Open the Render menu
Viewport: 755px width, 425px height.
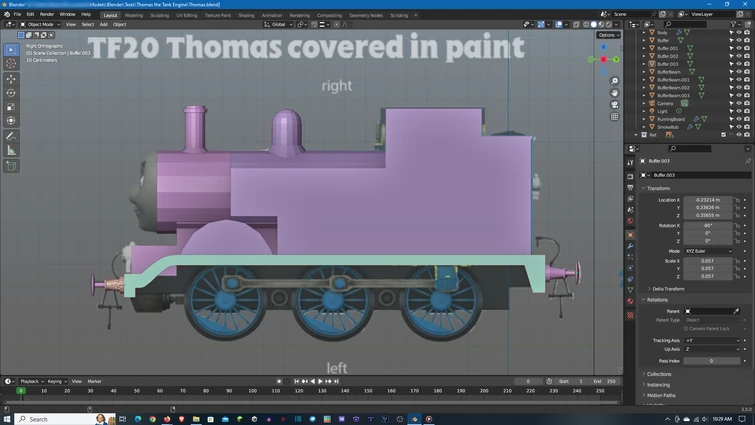click(47, 14)
